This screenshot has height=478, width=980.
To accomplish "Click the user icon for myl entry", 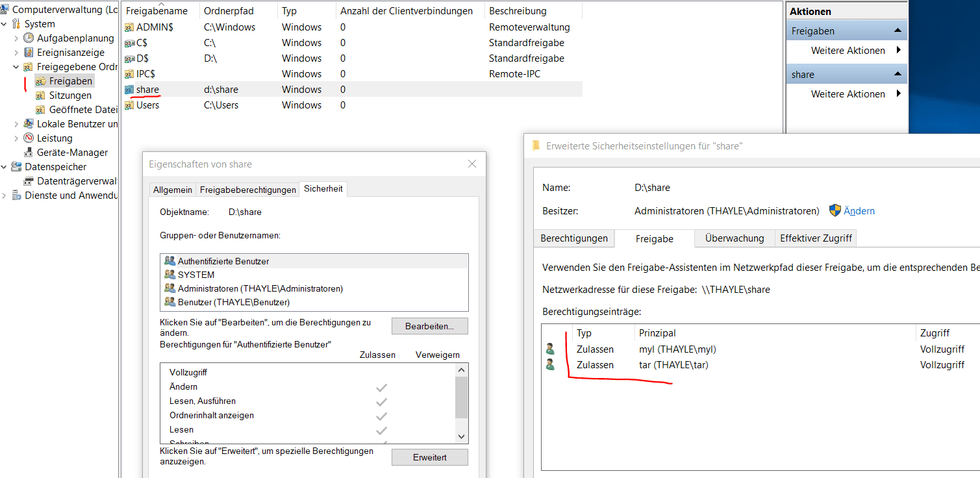I will (551, 349).
